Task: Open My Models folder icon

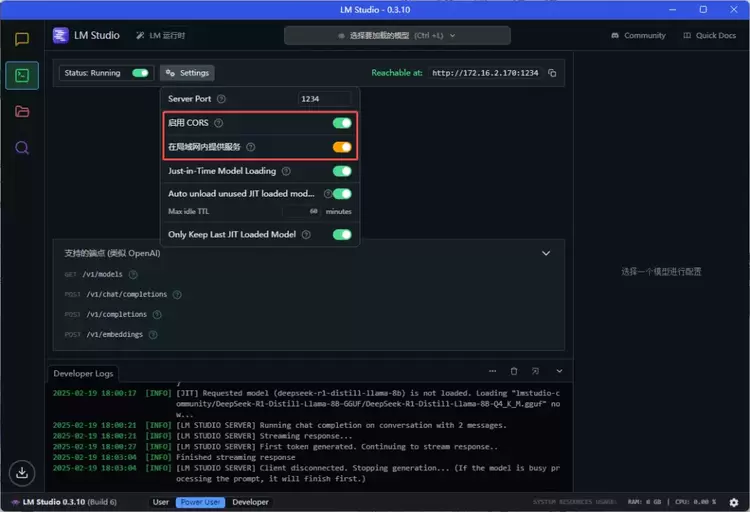Action: [x=21, y=111]
